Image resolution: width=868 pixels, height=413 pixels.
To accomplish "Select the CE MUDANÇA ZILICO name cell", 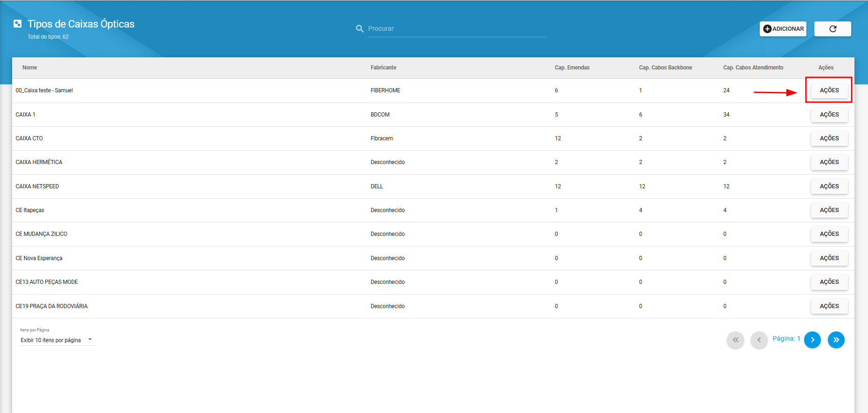I will pyautogui.click(x=42, y=234).
